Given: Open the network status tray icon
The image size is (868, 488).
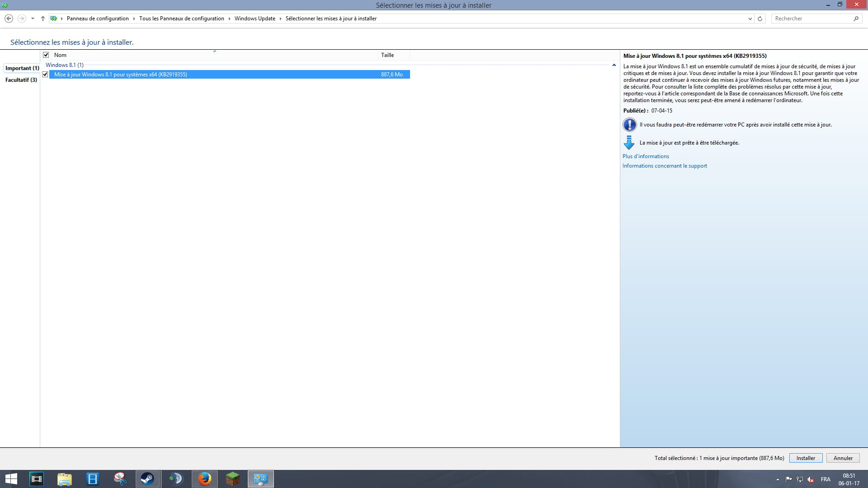Looking at the screenshot, I should click(800, 479).
